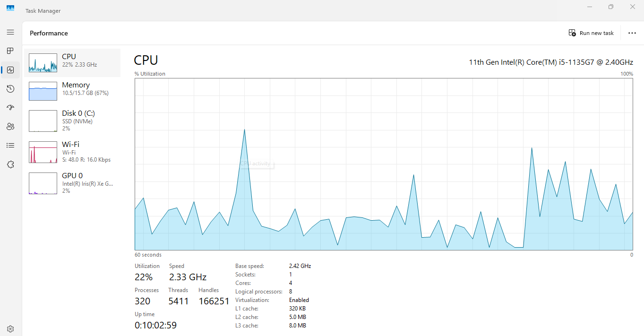This screenshot has height=336, width=644.
Task: Open the App history icon
Action: click(10, 89)
